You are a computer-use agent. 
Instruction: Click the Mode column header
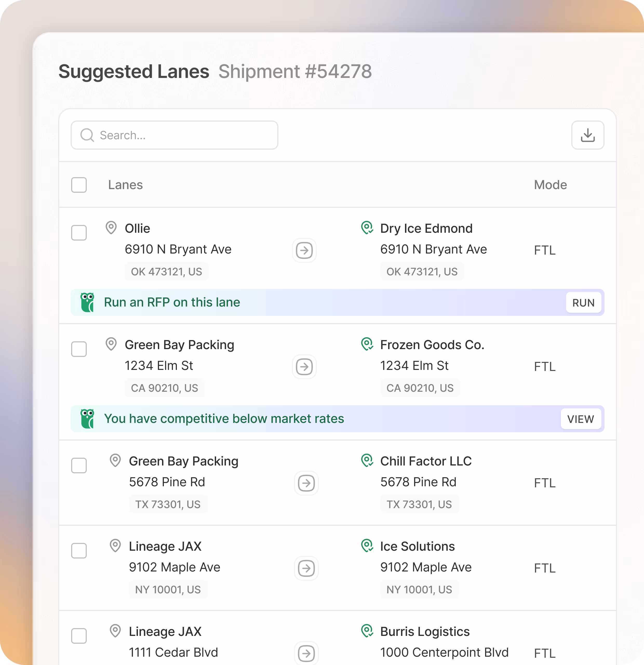click(550, 185)
